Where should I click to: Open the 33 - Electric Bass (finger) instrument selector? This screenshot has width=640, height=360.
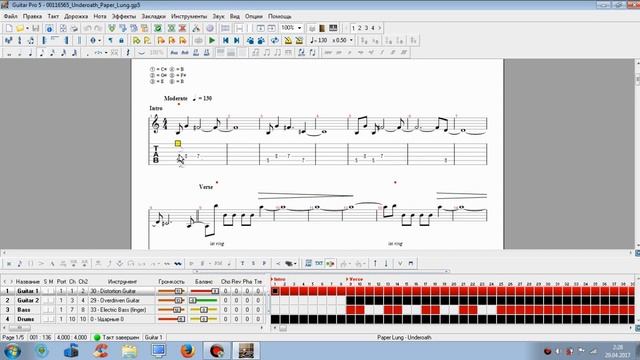click(121, 310)
